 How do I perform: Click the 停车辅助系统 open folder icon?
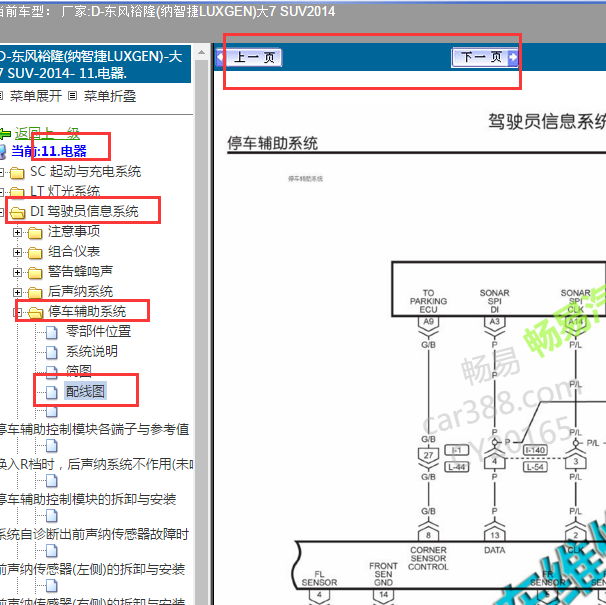(x=35, y=313)
